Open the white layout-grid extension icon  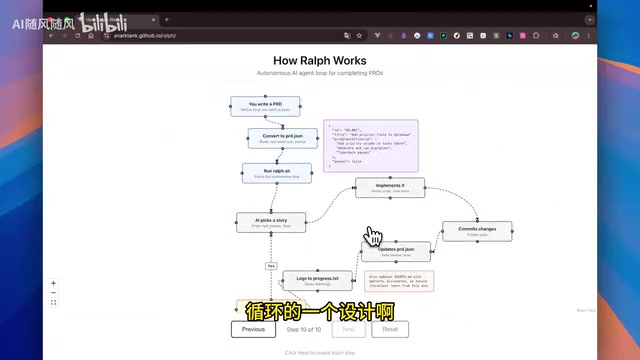click(x=470, y=36)
